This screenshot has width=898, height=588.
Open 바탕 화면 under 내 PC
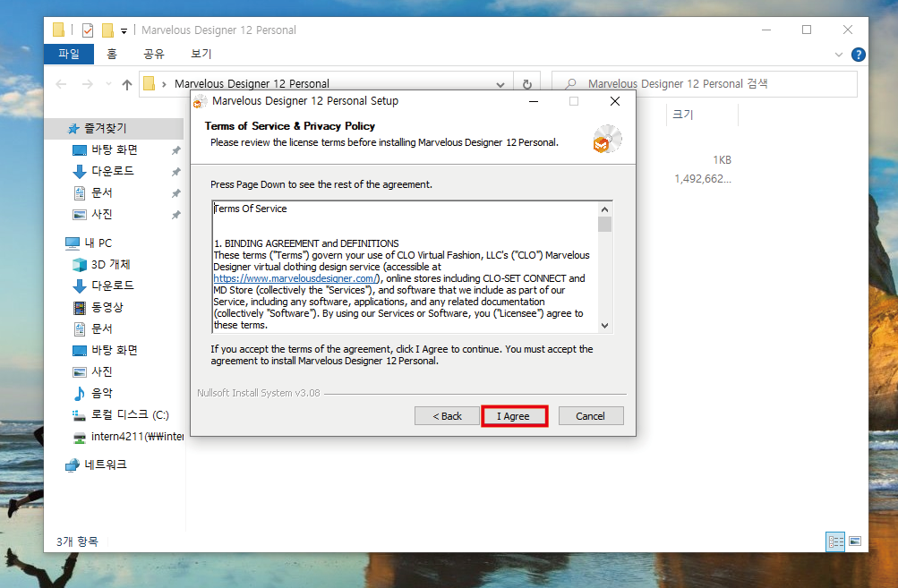[115, 351]
